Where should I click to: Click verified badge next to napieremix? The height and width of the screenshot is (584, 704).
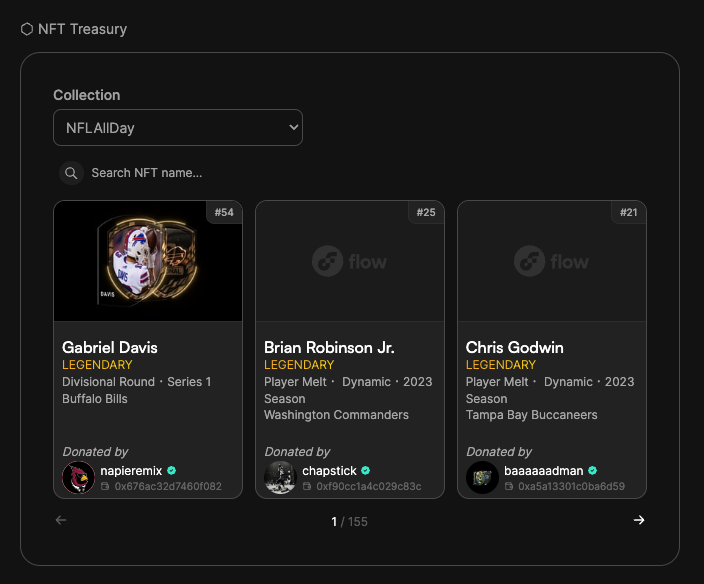point(172,470)
